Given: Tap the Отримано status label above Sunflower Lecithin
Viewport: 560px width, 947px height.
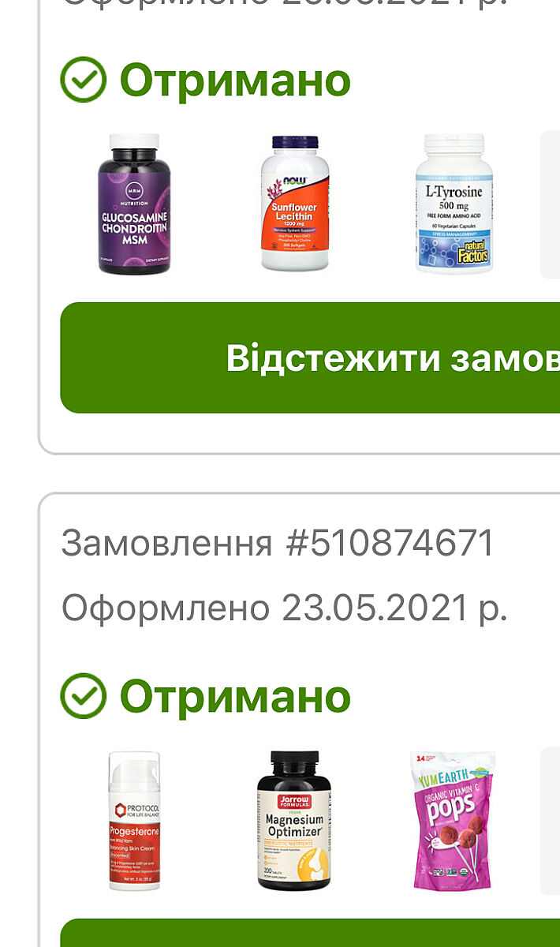Looking at the screenshot, I should click(x=235, y=80).
